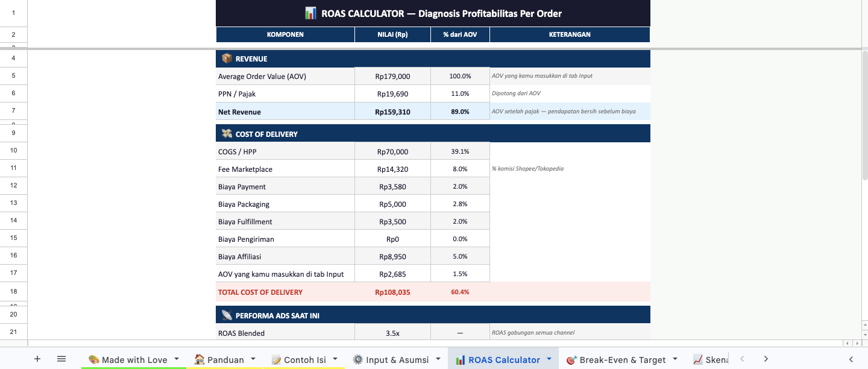868x369 pixels.
Task: Click the ROAS Blended 3.5x value cell
Action: 392,333
